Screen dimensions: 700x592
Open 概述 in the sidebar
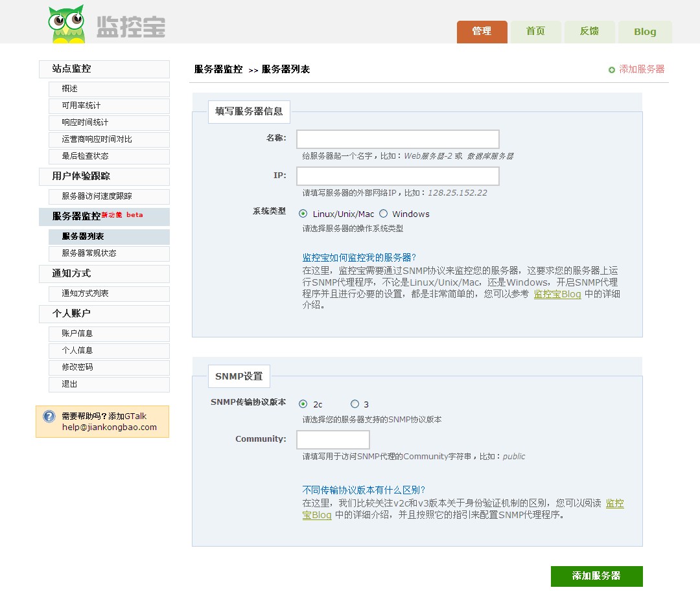[x=109, y=89]
